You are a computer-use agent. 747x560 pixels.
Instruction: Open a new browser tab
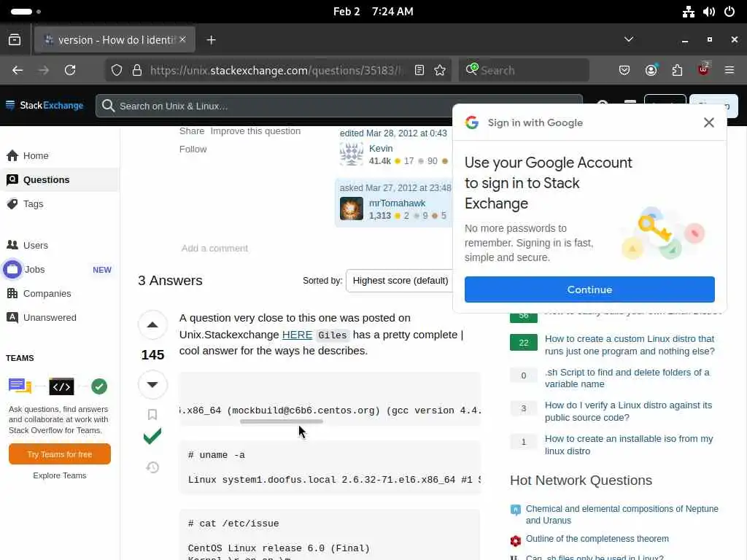[211, 40]
